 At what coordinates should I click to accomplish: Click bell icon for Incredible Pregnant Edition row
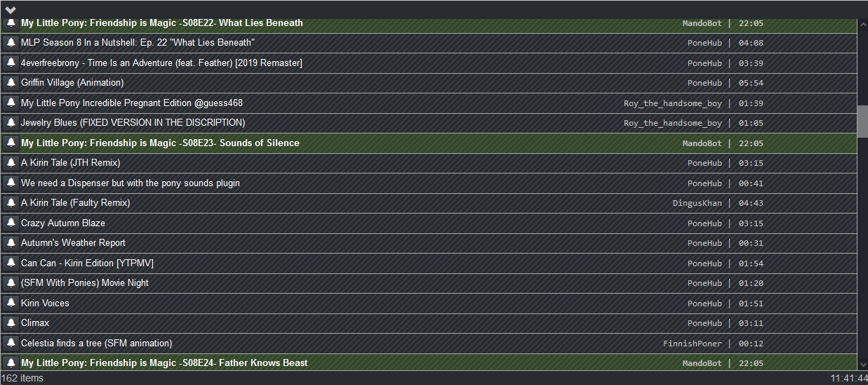click(11, 103)
